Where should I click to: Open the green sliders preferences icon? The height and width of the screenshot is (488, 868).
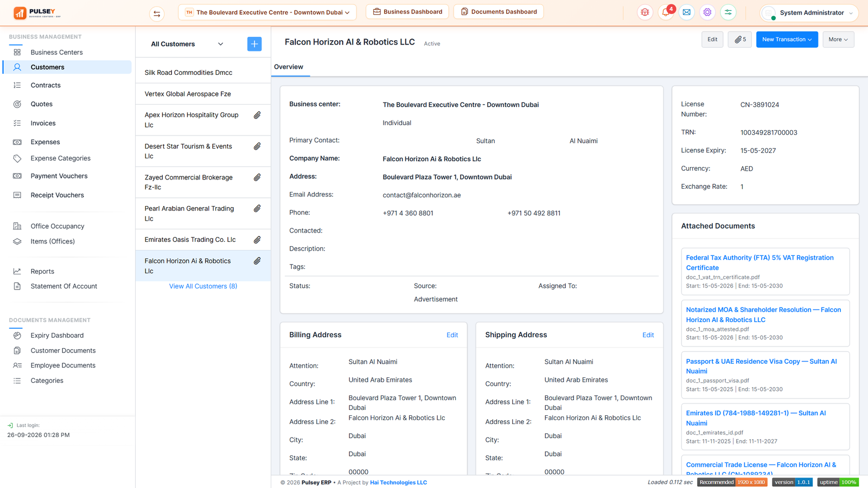(728, 12)
